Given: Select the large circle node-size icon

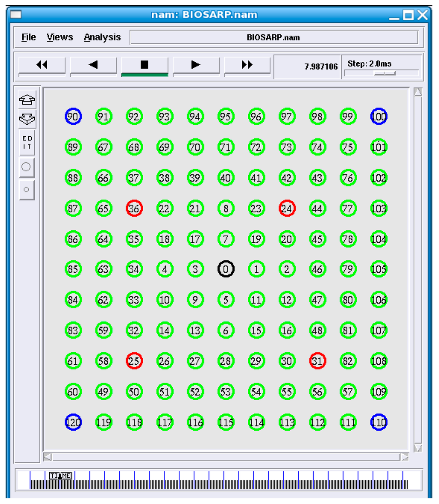Looking at the screenshot, I should pyautogui.click(x=26, y=167).
